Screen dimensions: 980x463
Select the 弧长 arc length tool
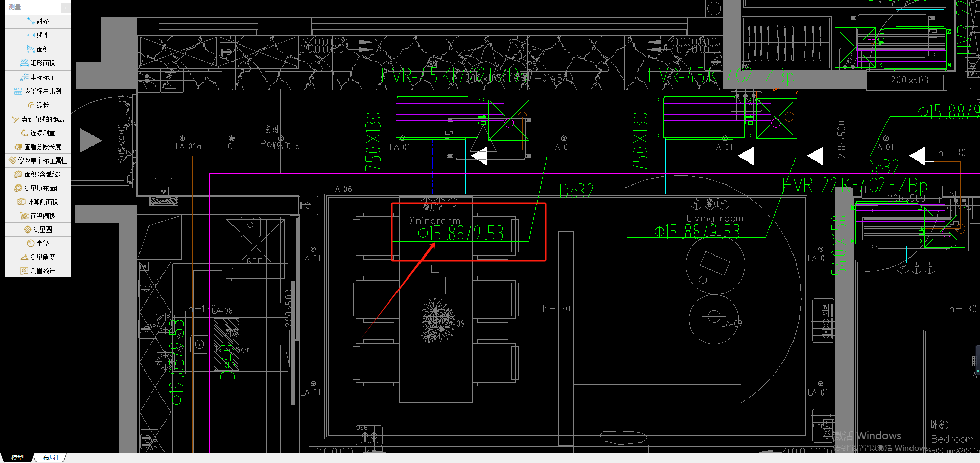tap(38, 105)
